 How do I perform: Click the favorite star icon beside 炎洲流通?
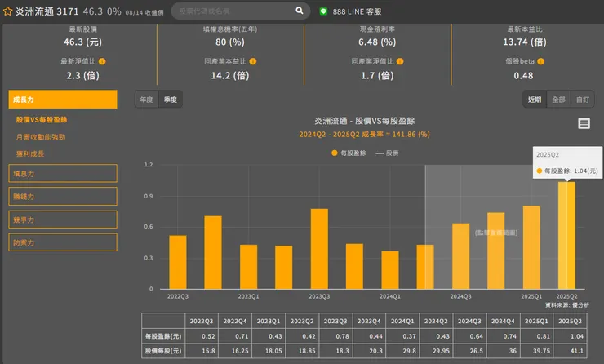pyautogui.click(x=7, y=11)
